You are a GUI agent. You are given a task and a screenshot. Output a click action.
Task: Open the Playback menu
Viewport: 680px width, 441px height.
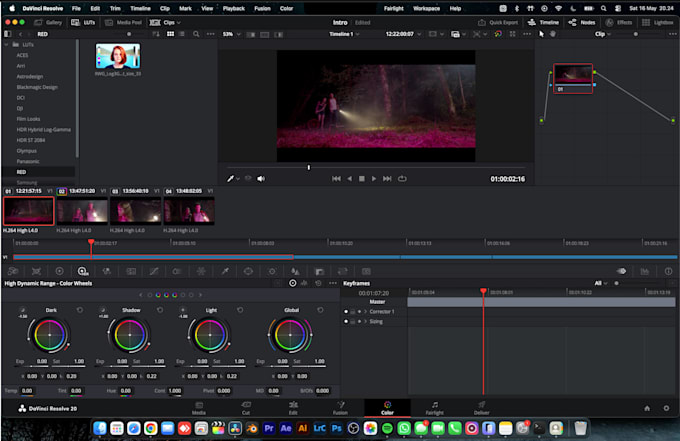(x=233, y=8)
